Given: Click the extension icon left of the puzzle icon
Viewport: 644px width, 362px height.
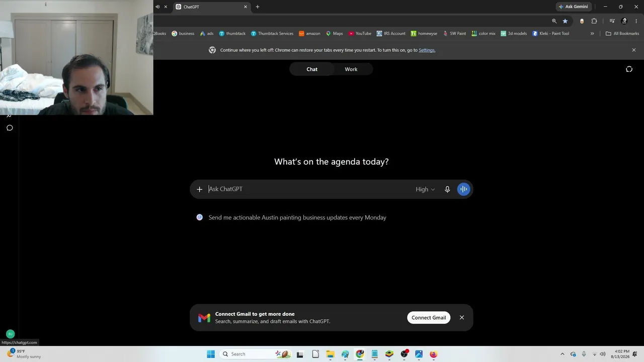Looking at the screenshot, I should pyautogui.click(x=582, y=21).
